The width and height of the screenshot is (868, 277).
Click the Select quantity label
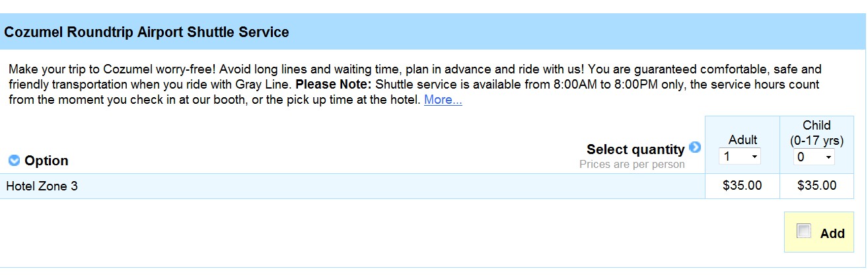coord(635,149)
